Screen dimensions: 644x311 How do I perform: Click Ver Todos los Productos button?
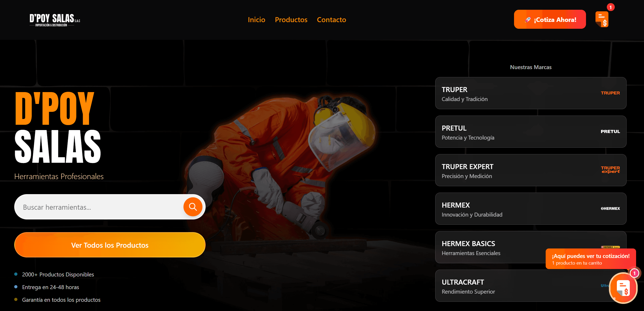[110, 245]
